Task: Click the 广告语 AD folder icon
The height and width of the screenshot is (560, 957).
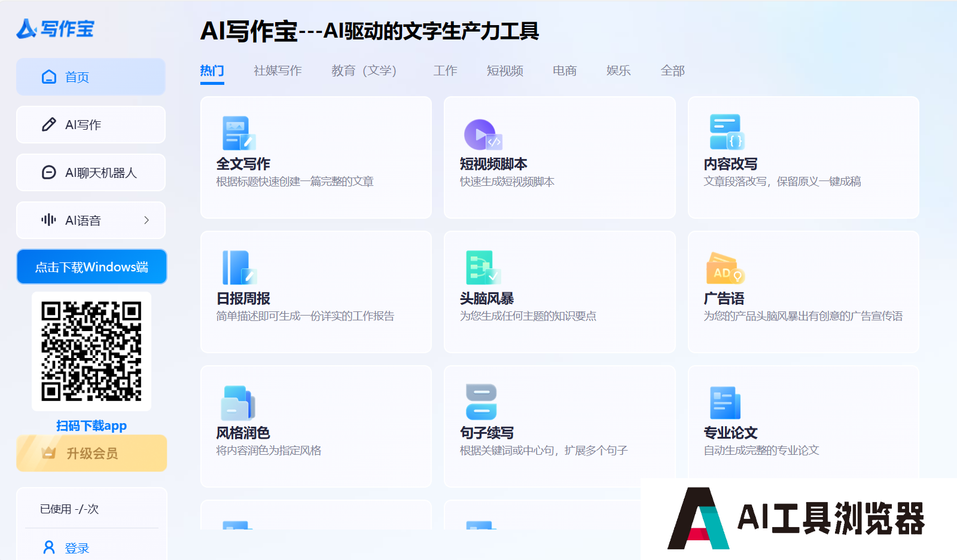Action: point(726,268)
